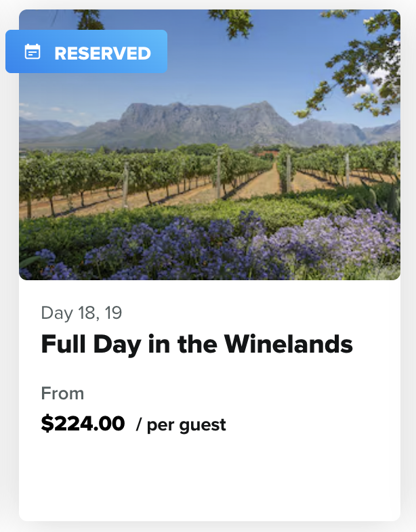416x532 pixels.
Task: Click the From label above the price
Action: (x=62, y=393)
